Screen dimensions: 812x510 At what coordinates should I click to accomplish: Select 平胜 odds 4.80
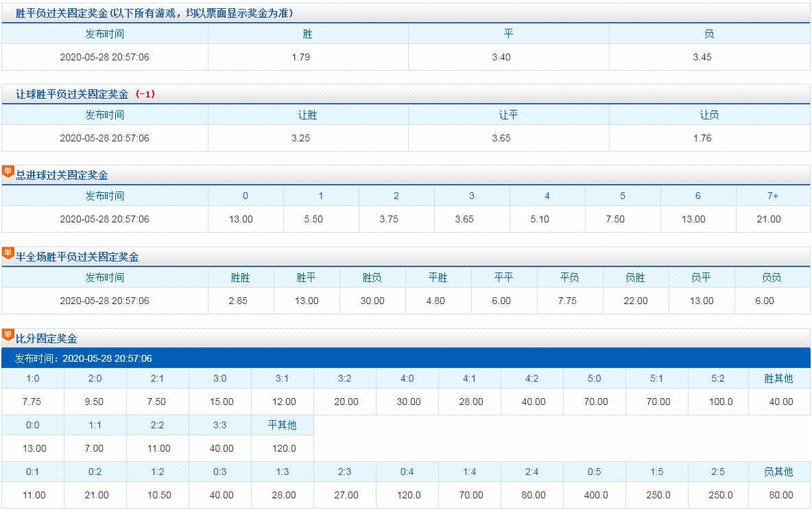[x=435, y=301]
